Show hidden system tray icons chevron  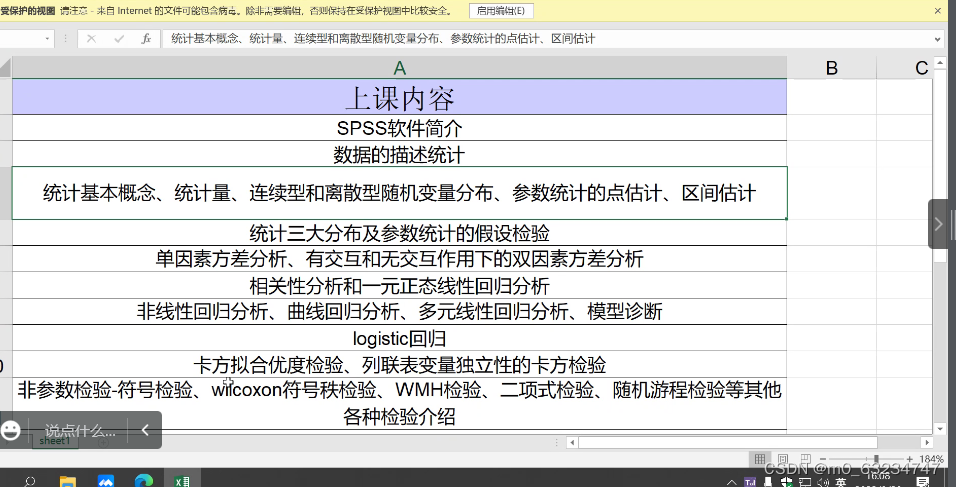pyautogui.click(x=732, y=482)
